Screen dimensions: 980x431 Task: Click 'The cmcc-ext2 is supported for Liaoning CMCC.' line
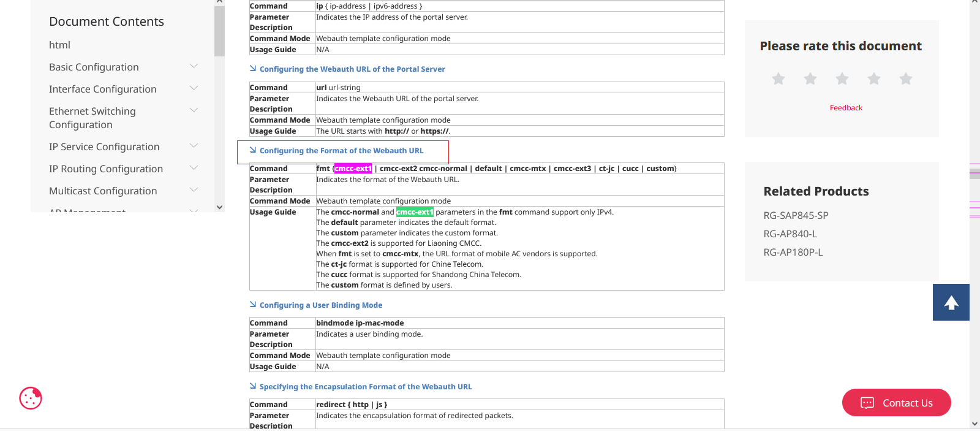(399, 243)
